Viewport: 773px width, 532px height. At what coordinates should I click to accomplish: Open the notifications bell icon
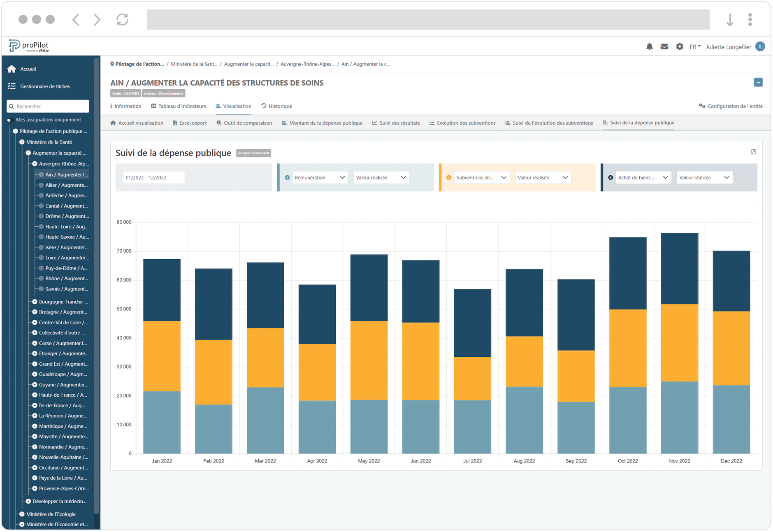point(649,46)
